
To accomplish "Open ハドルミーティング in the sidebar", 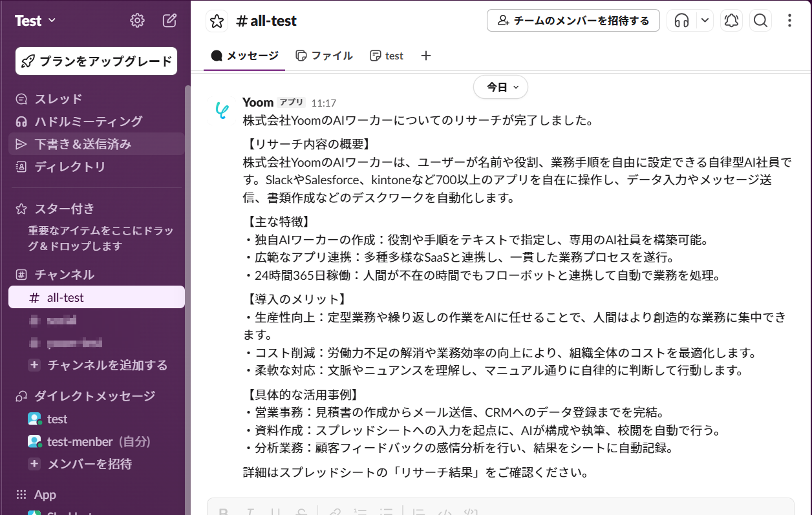I will point(96,121).
